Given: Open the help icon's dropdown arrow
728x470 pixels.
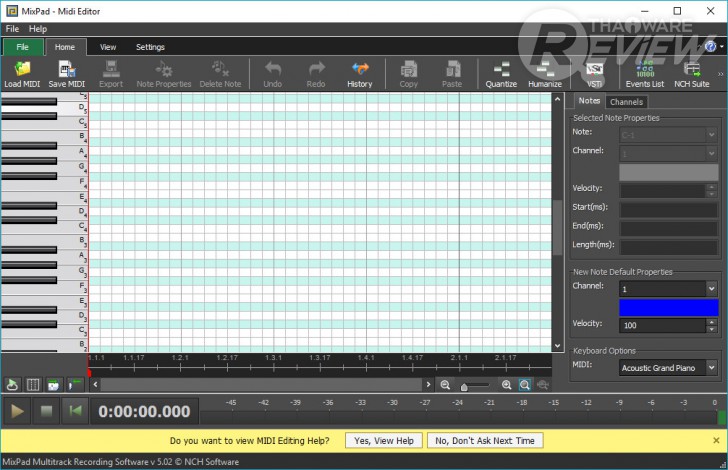Looking at the screenshot, I should 722,46.
